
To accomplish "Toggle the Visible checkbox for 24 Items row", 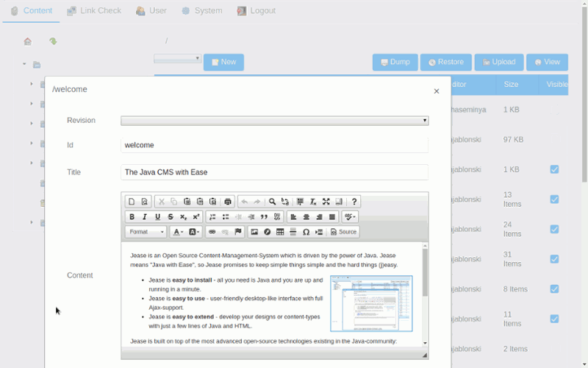I will (554, 229).
